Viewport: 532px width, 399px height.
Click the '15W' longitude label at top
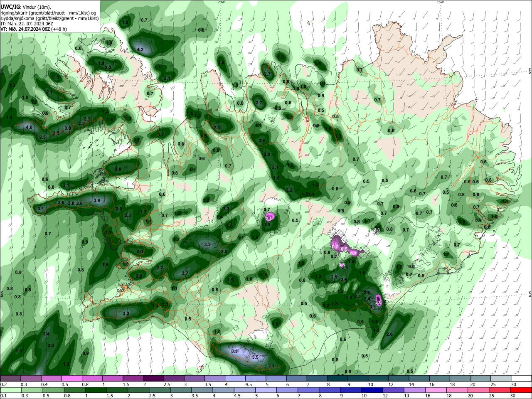click(x=440, y=2)
